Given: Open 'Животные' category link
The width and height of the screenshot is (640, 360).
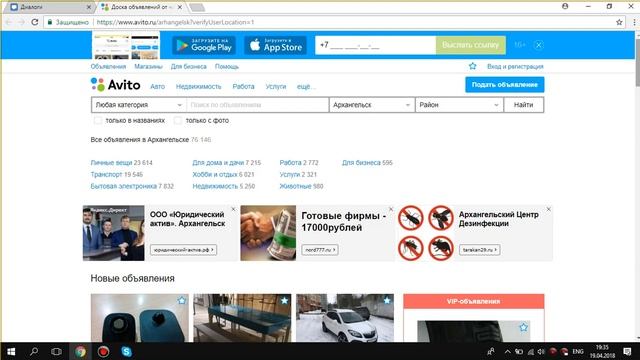Looking at the screenshot, I should [296, 186].
